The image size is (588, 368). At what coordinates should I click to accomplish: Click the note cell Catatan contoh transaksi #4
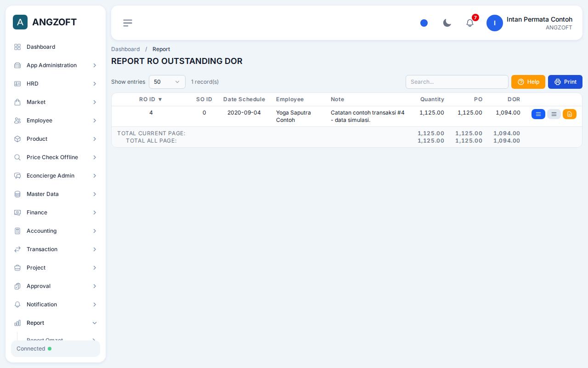367,116
